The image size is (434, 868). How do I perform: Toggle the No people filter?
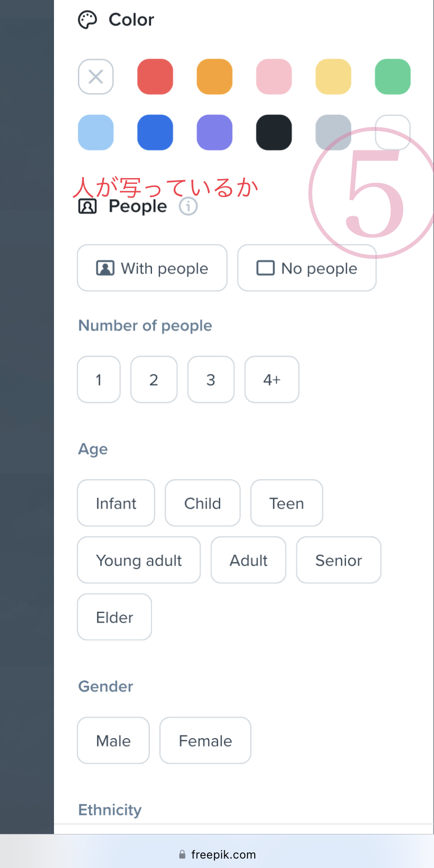pos(307,268)
